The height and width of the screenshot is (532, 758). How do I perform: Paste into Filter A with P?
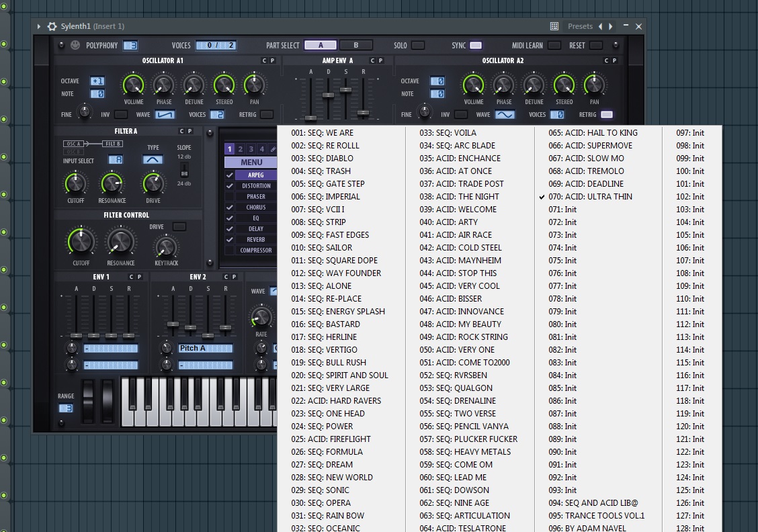[190, 131]
